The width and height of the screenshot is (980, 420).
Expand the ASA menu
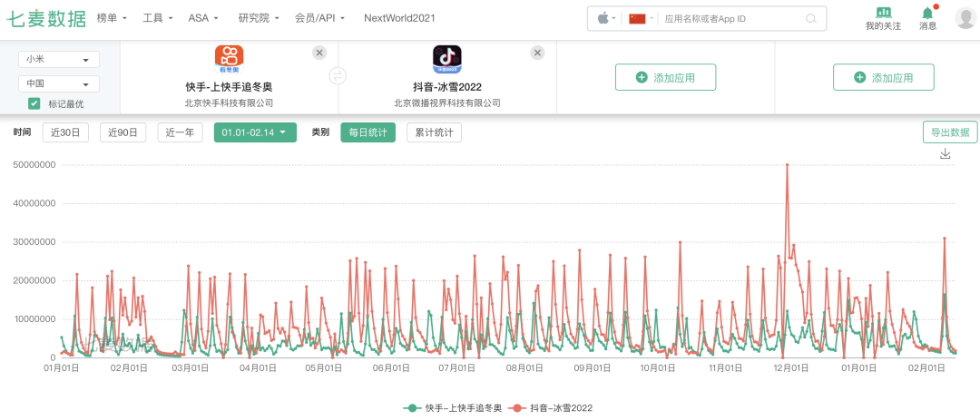coord(204,19)
